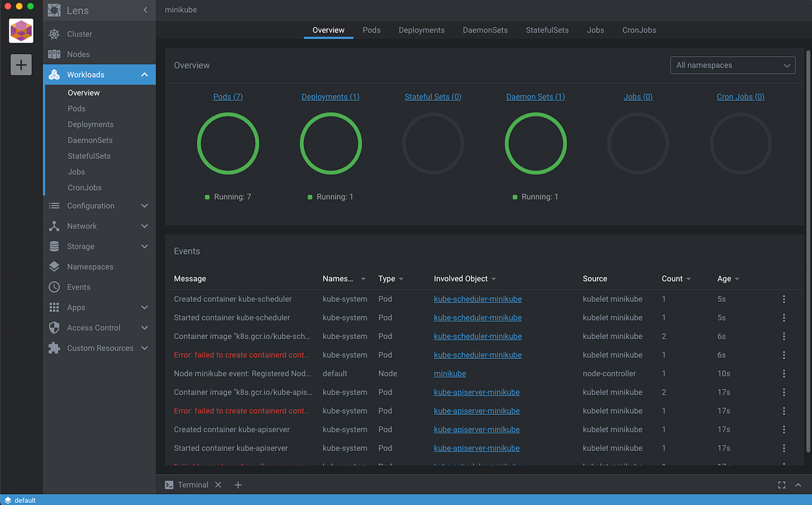Image resolution: width=812 pixels, height=505 pixels.
Task: Sort events by Involved Object column
Action: [x=465, y=279]
